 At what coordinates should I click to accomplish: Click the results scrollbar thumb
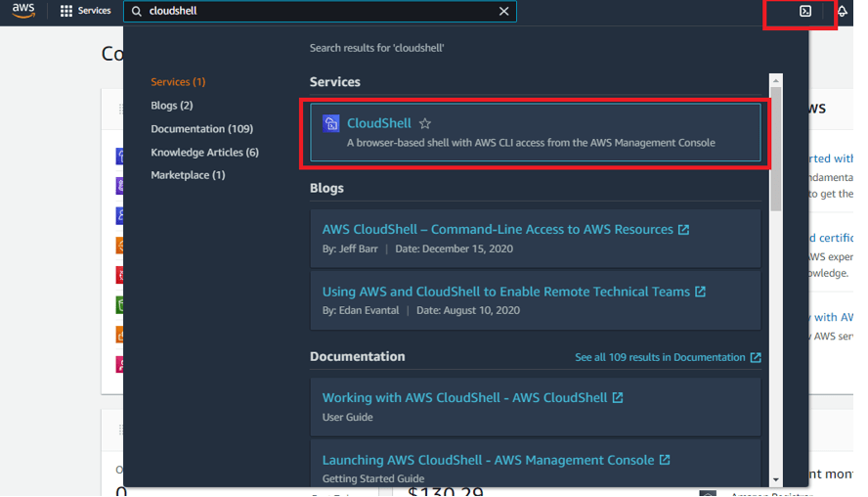[776, 149]
